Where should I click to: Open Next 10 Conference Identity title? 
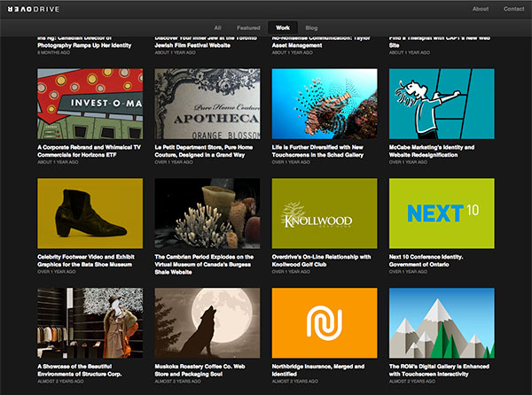coord(426,260)
